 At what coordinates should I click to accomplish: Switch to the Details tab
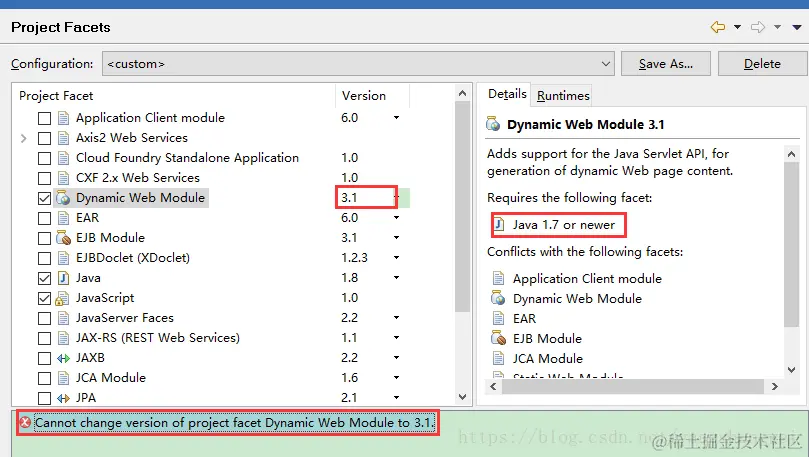(507, 94)
